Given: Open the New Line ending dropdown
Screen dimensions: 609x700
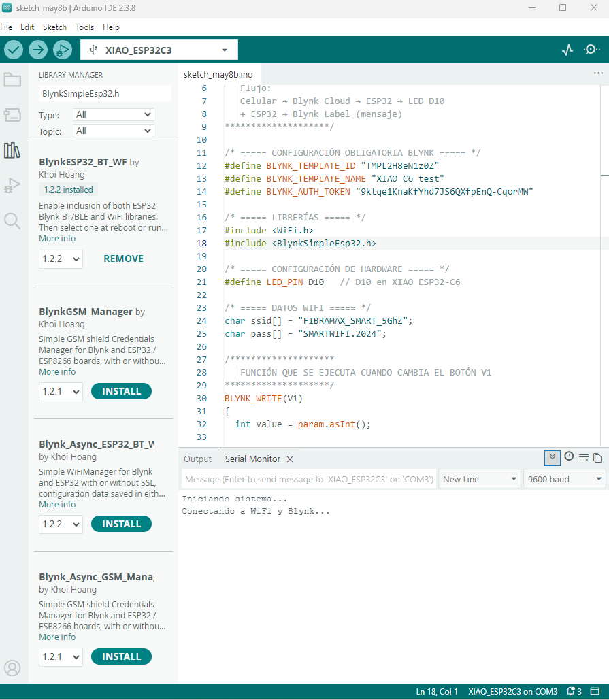Looking at the screenshot, I should click(480, 479).
